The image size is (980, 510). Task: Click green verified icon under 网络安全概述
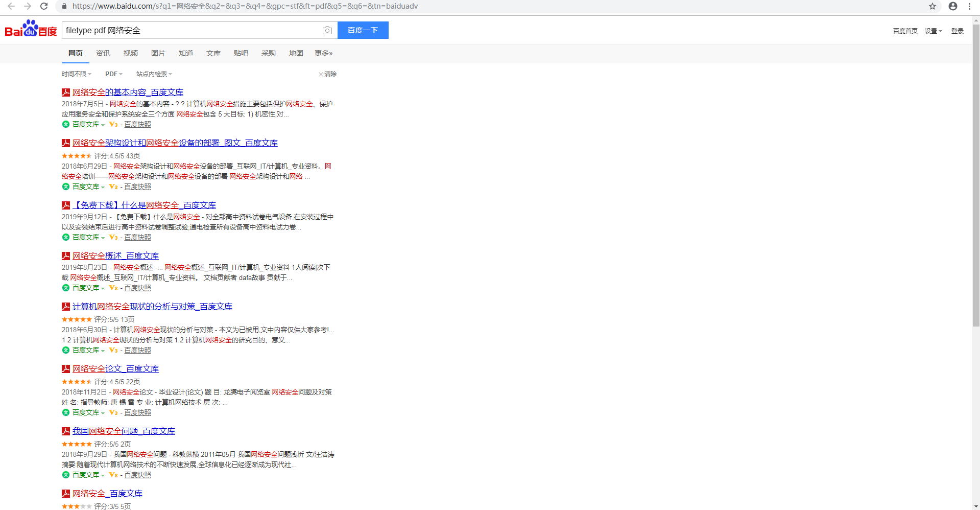65,288
